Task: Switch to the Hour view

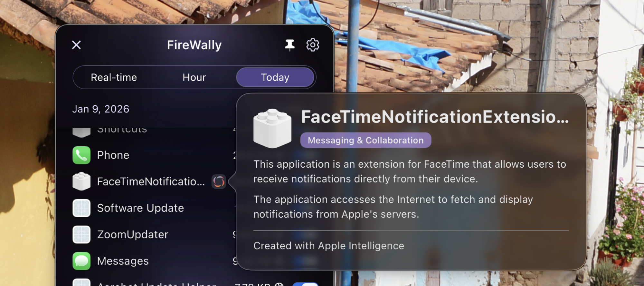Action: pyautogui.click(x=194, y=77)
